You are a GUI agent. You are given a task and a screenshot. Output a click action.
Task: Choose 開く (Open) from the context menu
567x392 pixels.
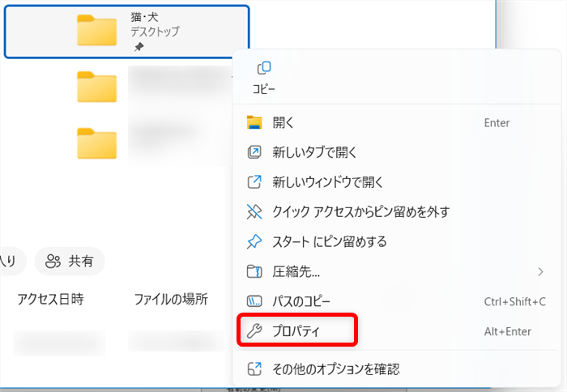click(397, 122)
